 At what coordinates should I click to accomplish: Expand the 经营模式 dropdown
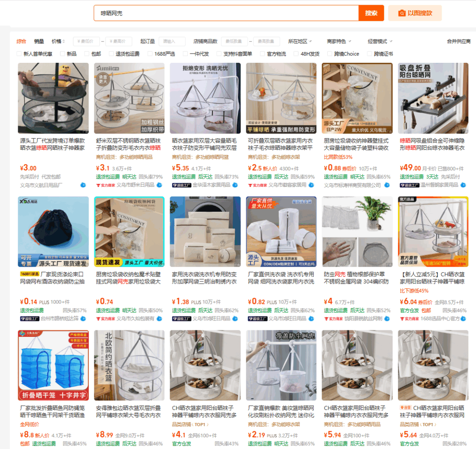[x=380, y=41]
